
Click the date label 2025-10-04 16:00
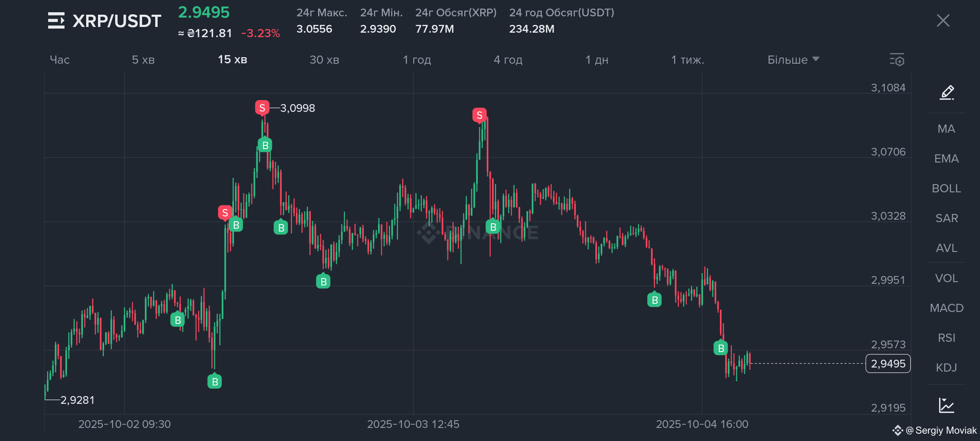click(702, 424)
